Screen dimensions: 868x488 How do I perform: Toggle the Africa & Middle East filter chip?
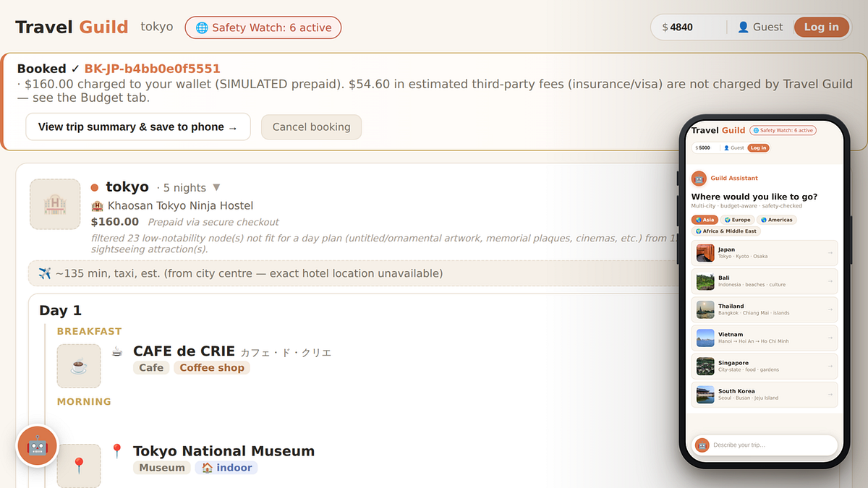click(726, 231)
